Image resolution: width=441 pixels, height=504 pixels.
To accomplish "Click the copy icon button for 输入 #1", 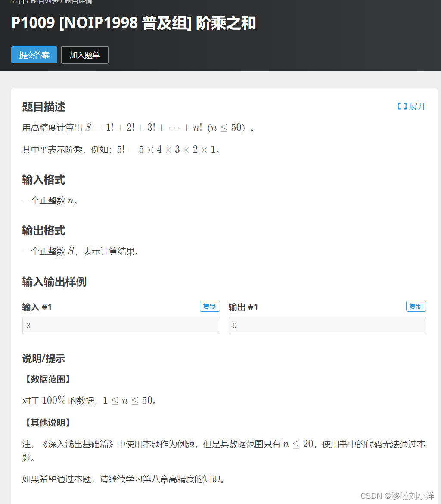I will (210, 306).
